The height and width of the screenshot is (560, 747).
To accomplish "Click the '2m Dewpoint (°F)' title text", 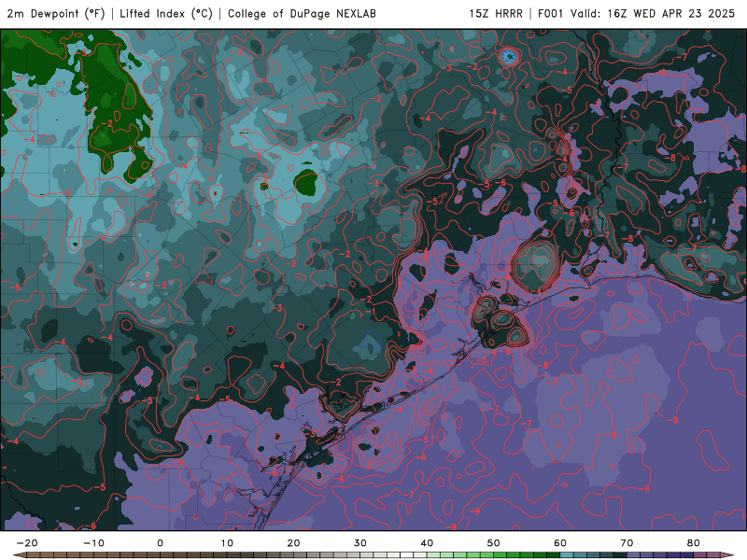I will pyautogui.click(x=56, y=13).
